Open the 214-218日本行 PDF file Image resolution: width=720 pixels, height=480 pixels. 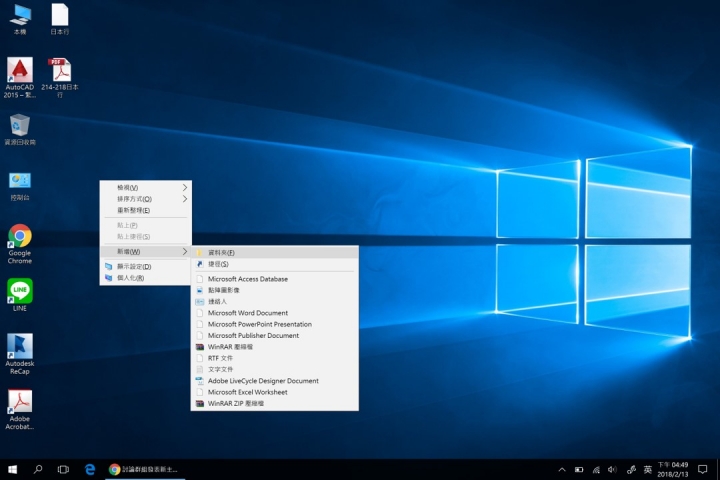60,77
